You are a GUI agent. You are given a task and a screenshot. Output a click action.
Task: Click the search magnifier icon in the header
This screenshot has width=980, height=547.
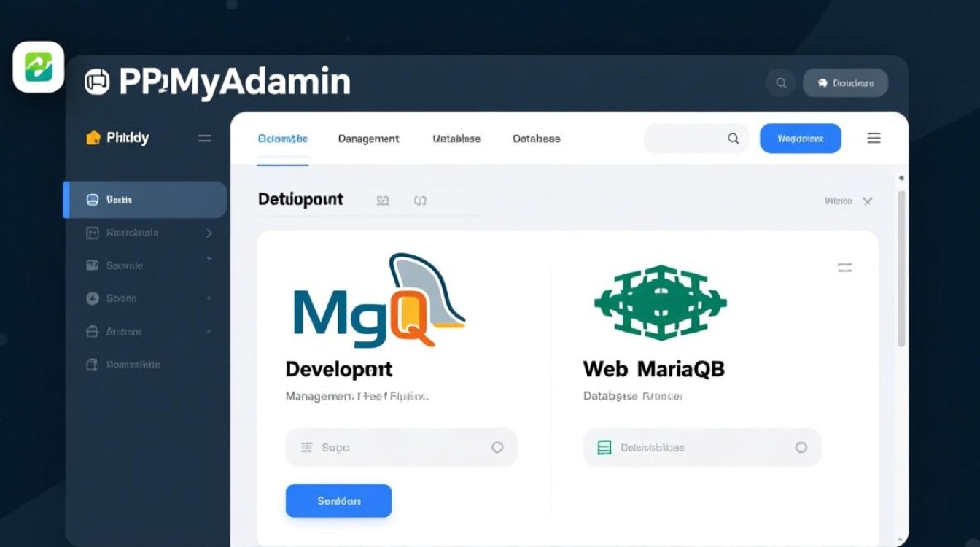click(780, 82)
